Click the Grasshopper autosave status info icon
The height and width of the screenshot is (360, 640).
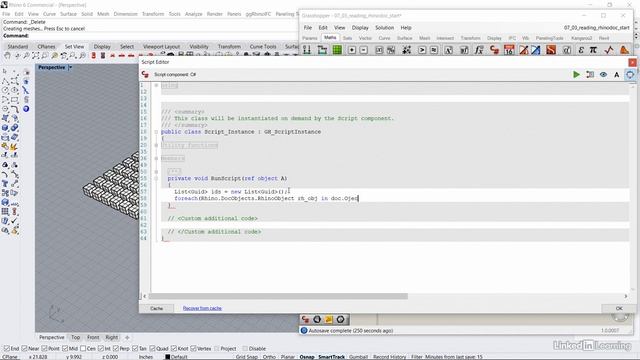tap(304, 331)
